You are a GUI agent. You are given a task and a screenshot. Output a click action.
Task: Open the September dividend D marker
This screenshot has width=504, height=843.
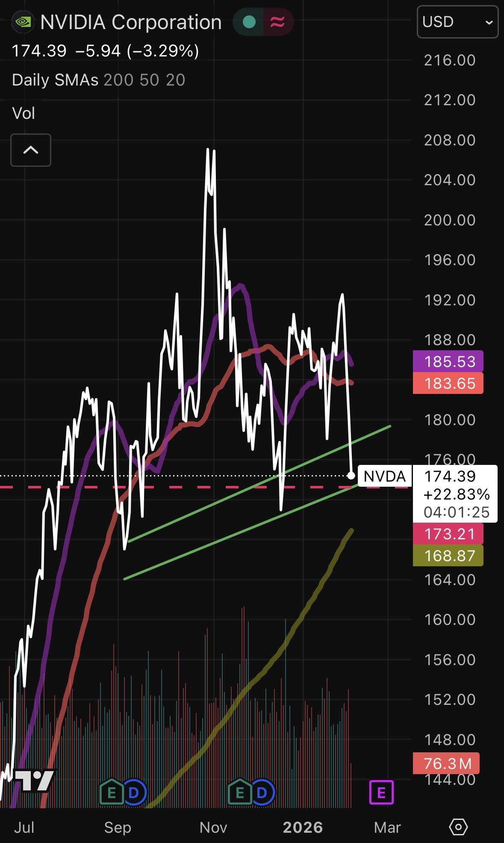point(134,793)
